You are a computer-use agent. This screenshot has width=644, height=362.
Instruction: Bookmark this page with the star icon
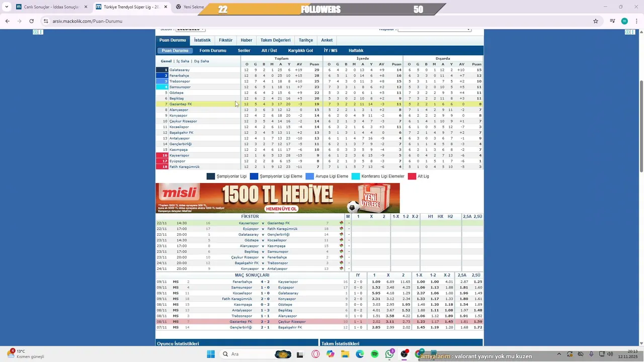pyautogui.click(x=596, y=21)
